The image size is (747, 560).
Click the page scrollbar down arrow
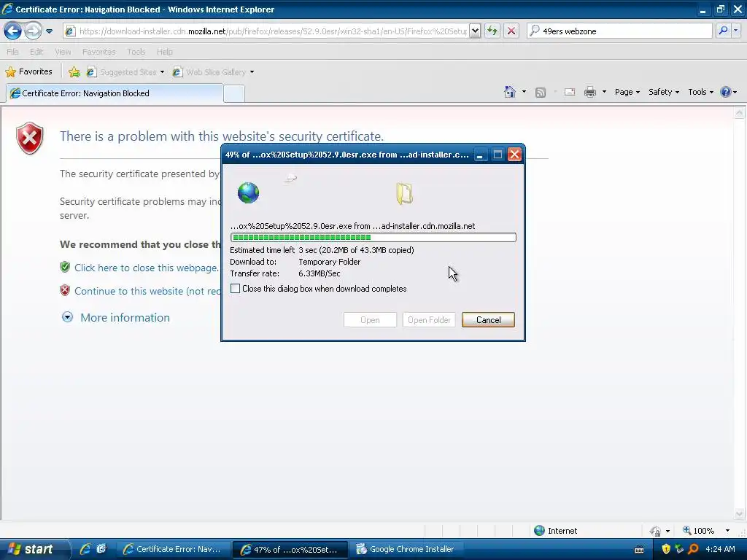pyautogui.click(x=740, y=514)
